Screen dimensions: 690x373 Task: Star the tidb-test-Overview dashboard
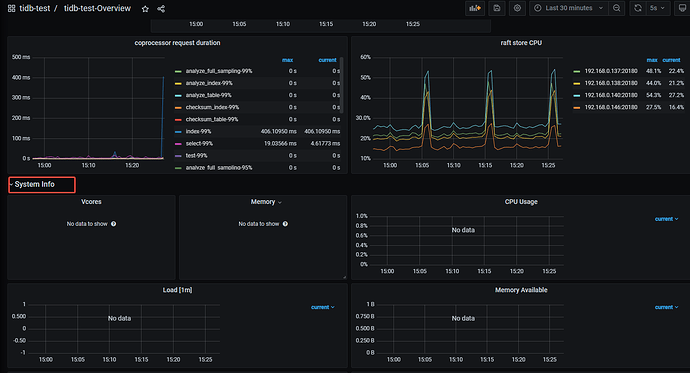click(x=145, y=9)
